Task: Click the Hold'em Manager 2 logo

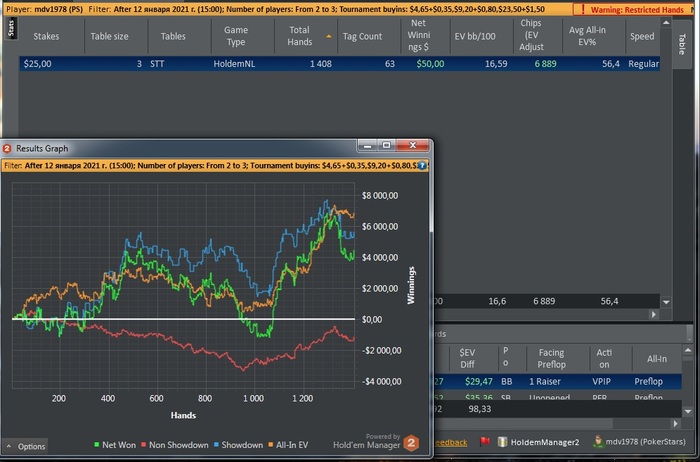Action: click(411, 443)
